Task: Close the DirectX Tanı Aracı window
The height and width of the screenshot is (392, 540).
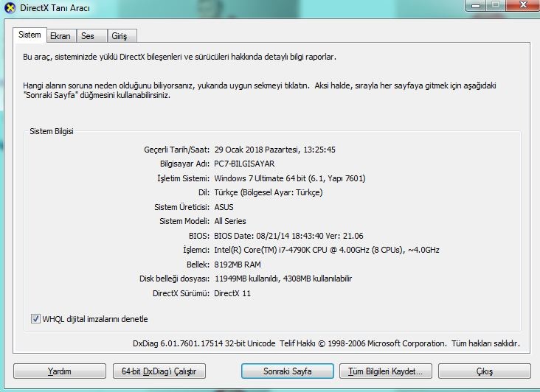Action: pyautogui.click(x=523, y=5)
